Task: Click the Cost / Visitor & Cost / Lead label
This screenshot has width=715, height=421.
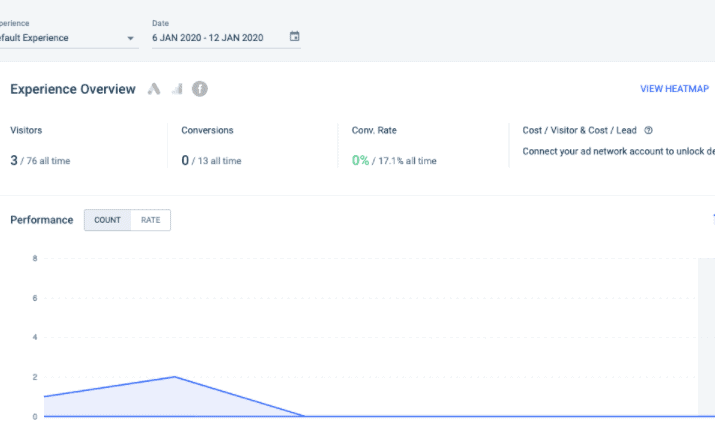Action: click(580, 130)
